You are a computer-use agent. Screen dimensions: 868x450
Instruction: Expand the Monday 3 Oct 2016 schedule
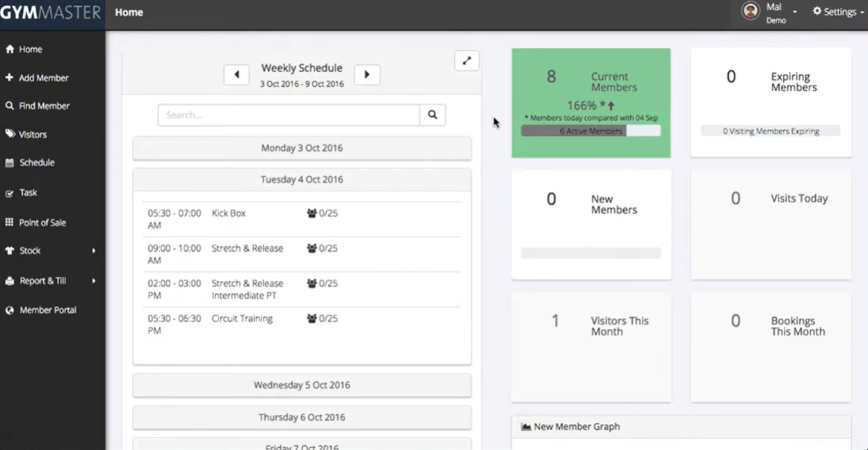(x=302, y=147)
